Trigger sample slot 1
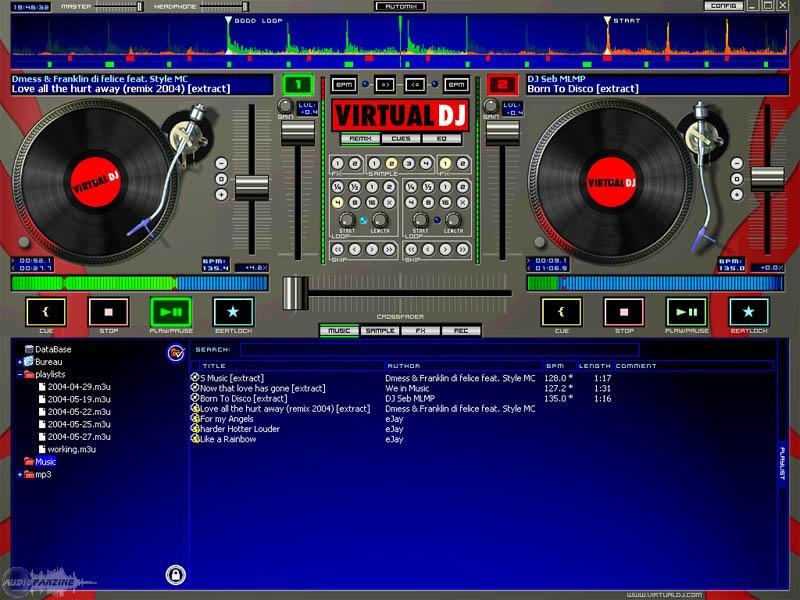This screenshot has width=800, height=600. point(374,163)
